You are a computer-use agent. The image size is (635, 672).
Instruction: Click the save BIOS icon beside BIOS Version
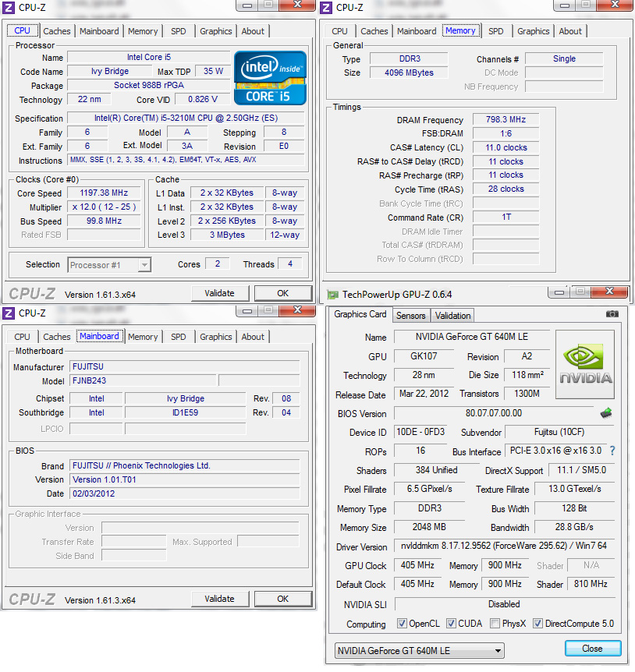click(605, 412)
